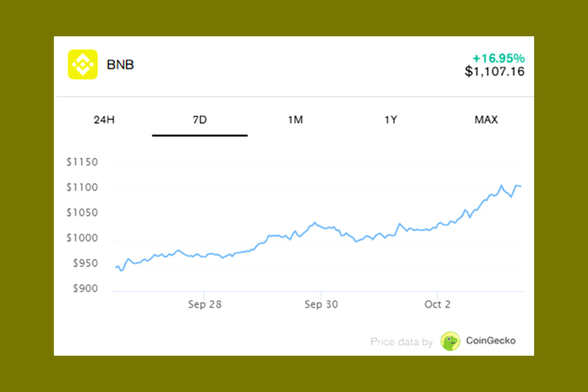Click the $1,107.16 current price display
Screen dimensions: 588x392
[495, 71]
